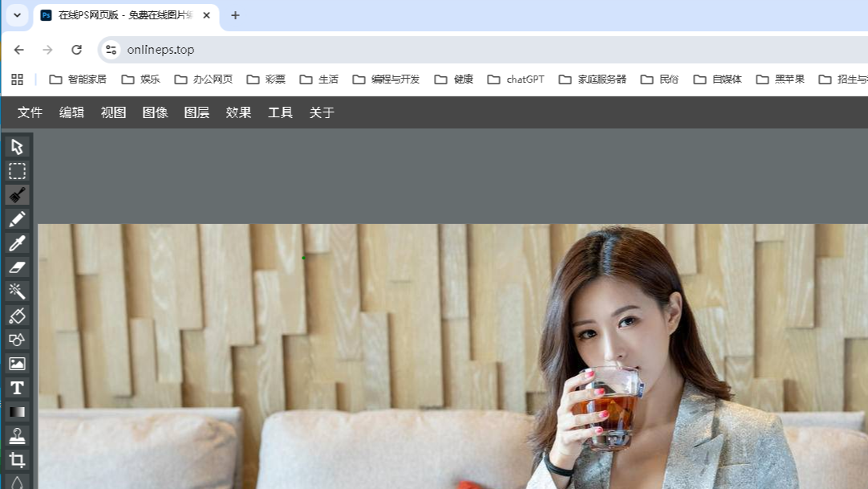Open the 图层 menu
Image resolution: width=868 pixels, height=489 pixels.
[197, 112]
